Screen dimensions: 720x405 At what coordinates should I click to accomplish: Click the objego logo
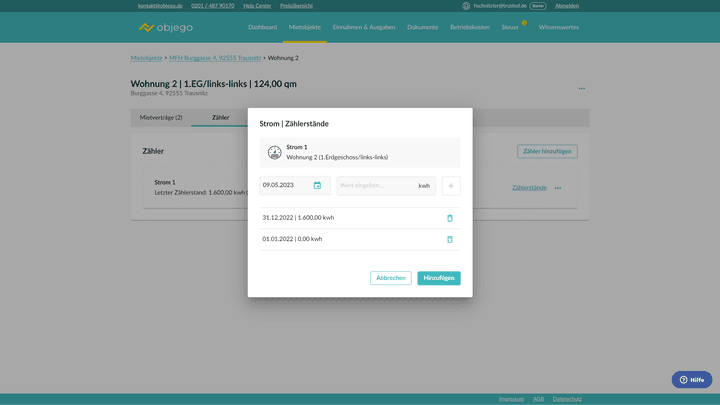pyautogui.click(x=166, y=27)
